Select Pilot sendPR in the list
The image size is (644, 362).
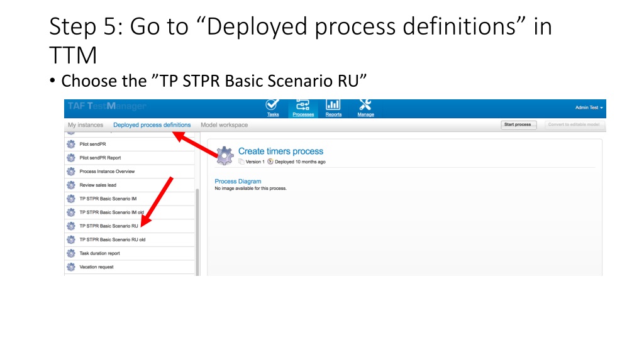tap(130, 144)
